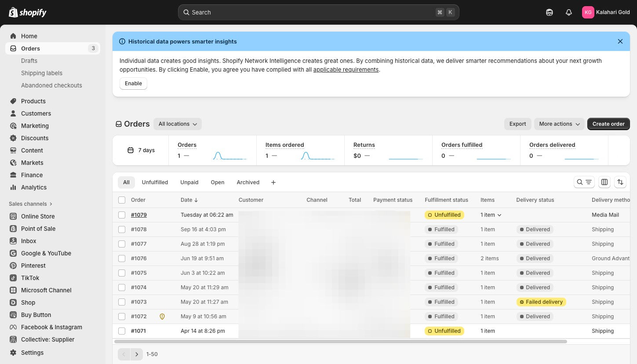Check the box for order #1073

(122, 302)
